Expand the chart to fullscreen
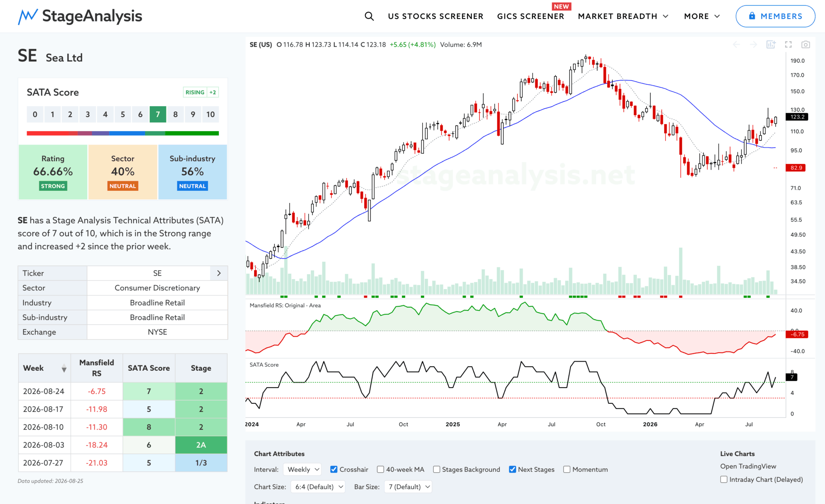Image resolution: width=825 pixels, height=504 pixels. [x=788, y=45]
